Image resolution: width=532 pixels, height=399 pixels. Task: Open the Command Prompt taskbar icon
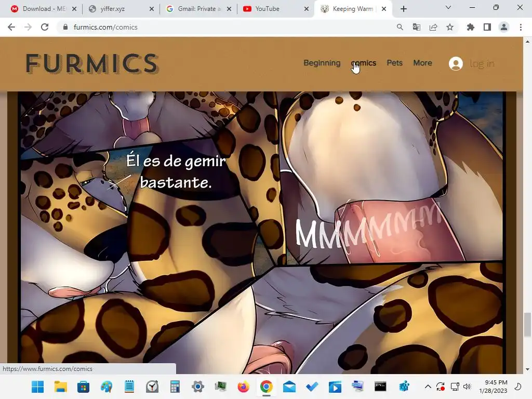click(380, 387)
